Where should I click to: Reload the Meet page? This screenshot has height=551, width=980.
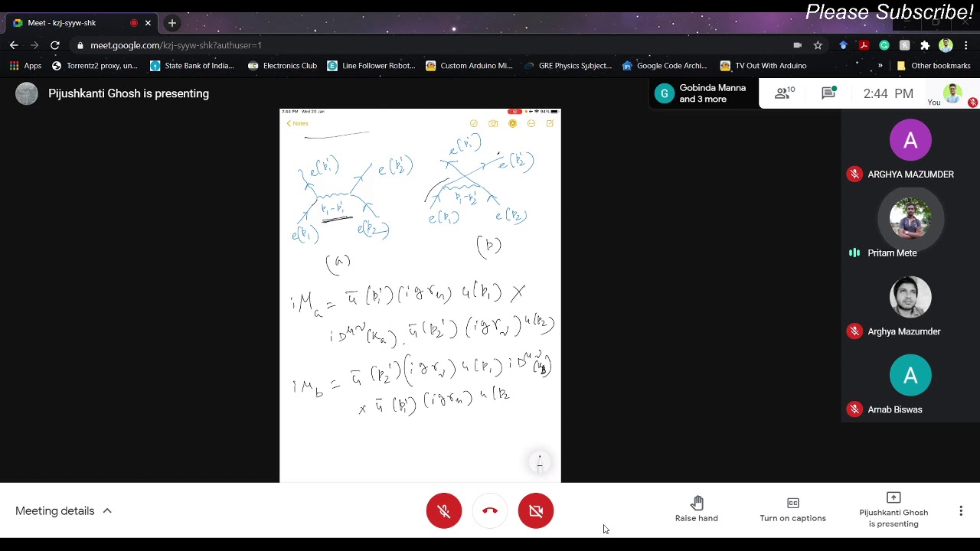[55, 45]
